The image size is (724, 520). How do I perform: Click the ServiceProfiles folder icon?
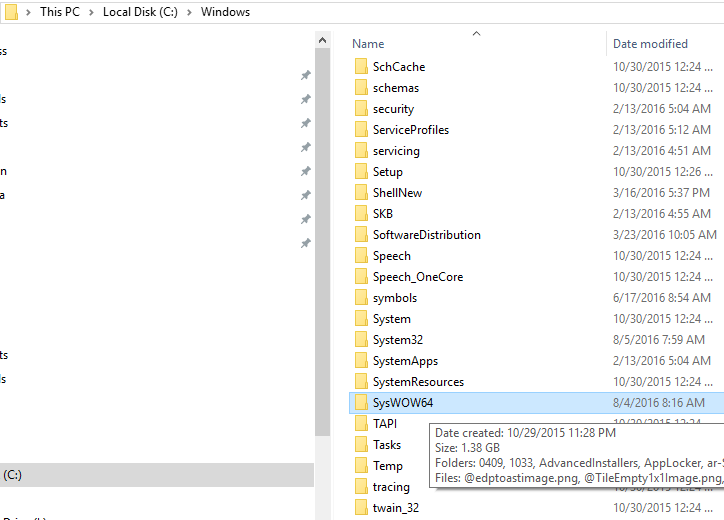pos(362,129)
